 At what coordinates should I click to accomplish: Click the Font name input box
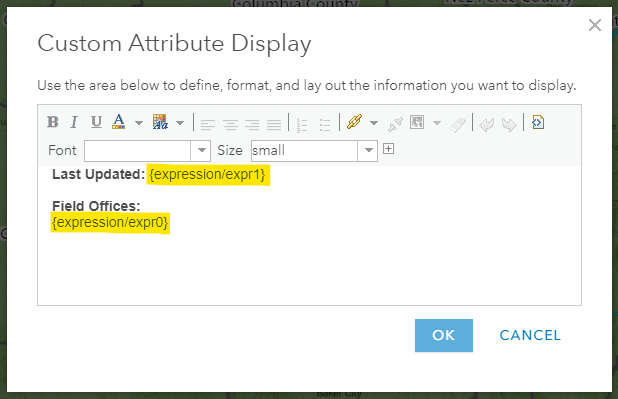(x=138, y=151)
